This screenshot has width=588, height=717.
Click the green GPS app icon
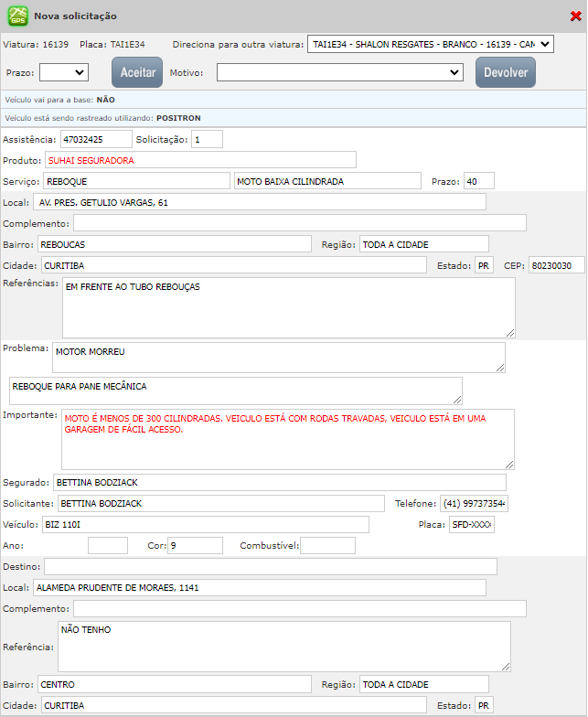click(x=17, y=16)
